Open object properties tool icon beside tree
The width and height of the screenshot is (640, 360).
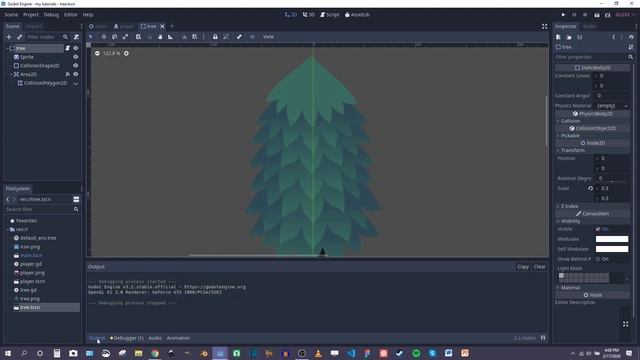point(631,47)
